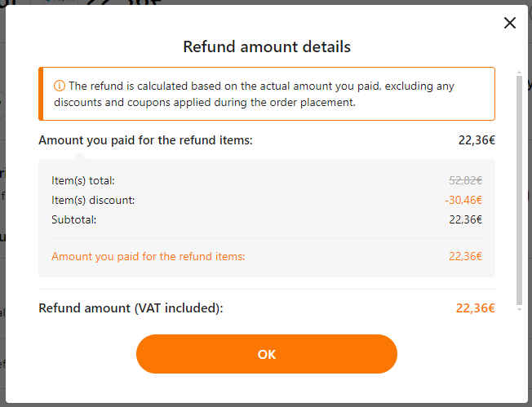Click the 'Subtotal:' label
The height and width of the screenshot is (407, 532).
pyautogui.click(x=74, y=219)
